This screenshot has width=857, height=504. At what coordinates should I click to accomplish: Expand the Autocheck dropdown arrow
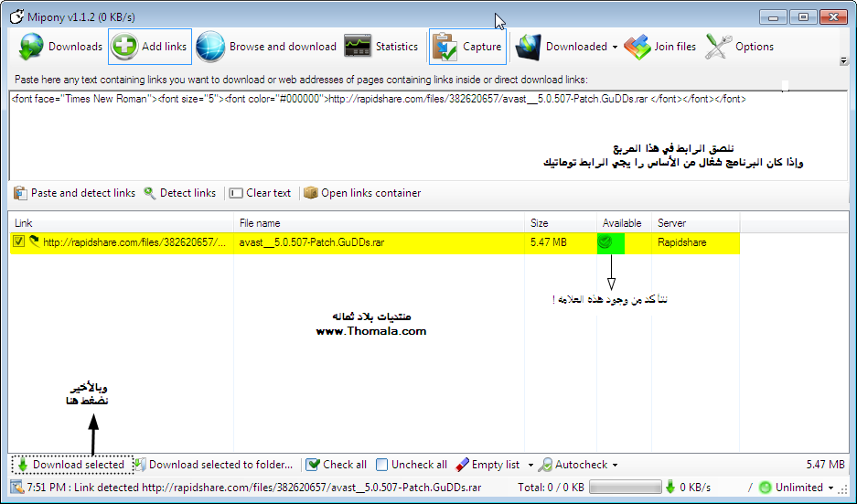615,466
